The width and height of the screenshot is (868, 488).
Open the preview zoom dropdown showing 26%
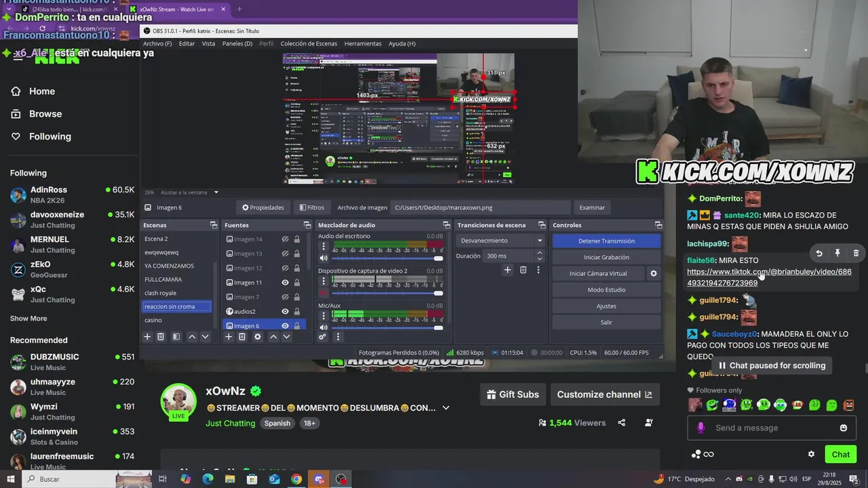[x=216, y=192]
